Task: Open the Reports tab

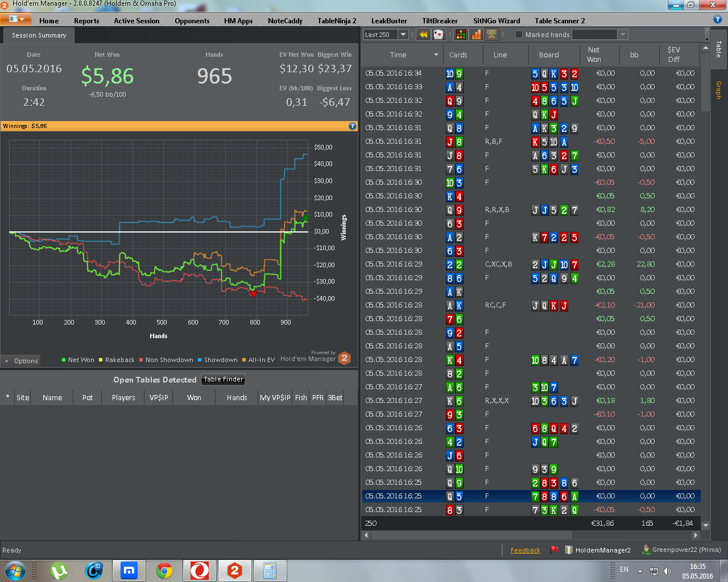Action: (86, 21)
